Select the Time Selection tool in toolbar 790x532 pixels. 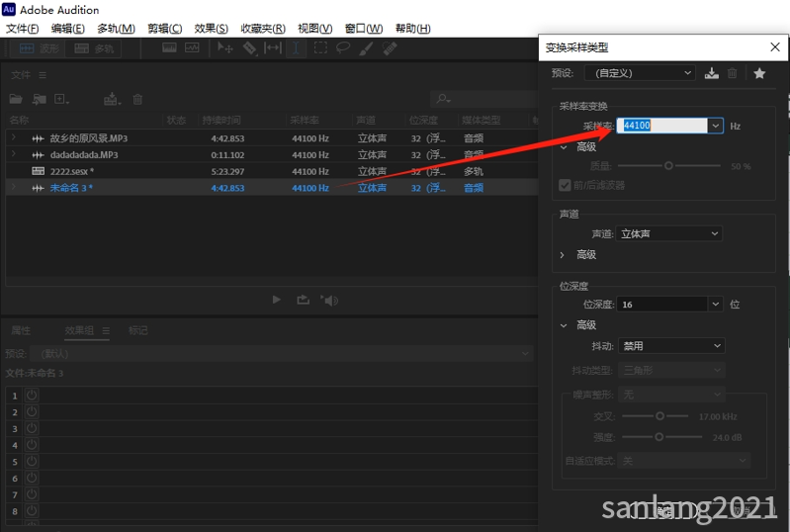[296, 47]
